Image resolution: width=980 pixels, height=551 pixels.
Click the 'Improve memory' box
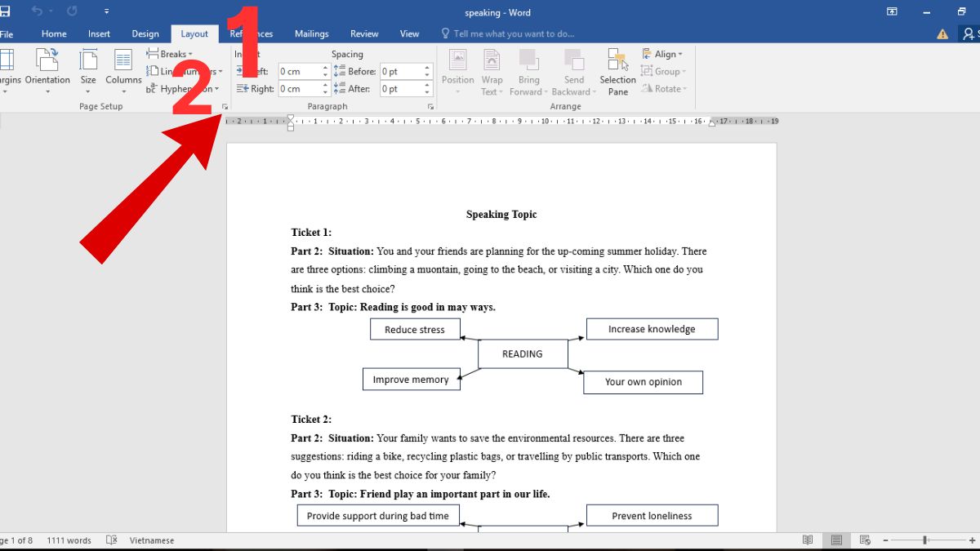pyautogui.click(x=411, y=380)
